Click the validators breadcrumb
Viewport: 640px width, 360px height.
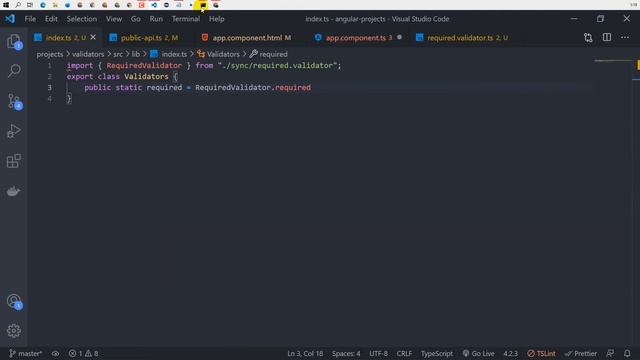click(88, 54)
